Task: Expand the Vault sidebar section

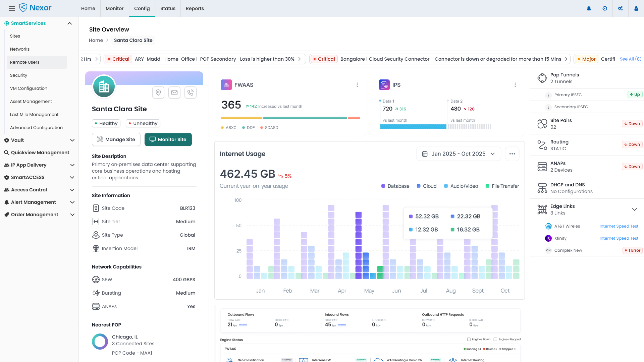Action: 72,140
